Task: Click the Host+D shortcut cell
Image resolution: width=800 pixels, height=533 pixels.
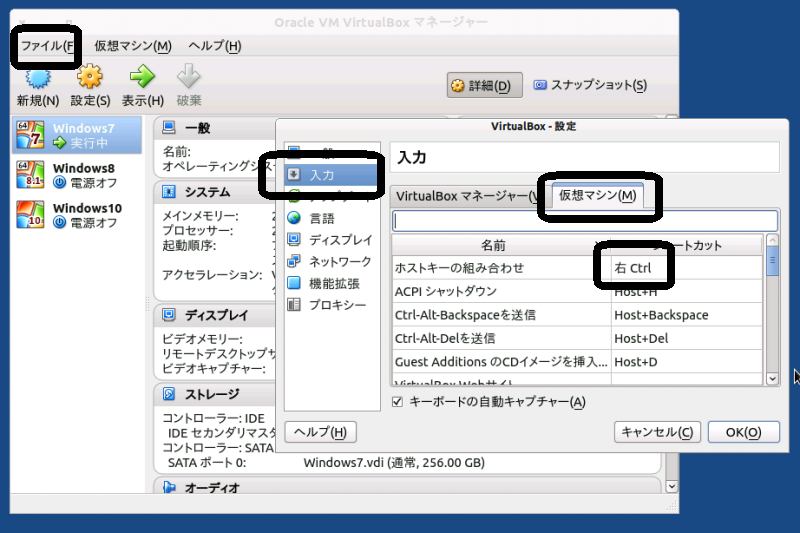Action: 686,362
